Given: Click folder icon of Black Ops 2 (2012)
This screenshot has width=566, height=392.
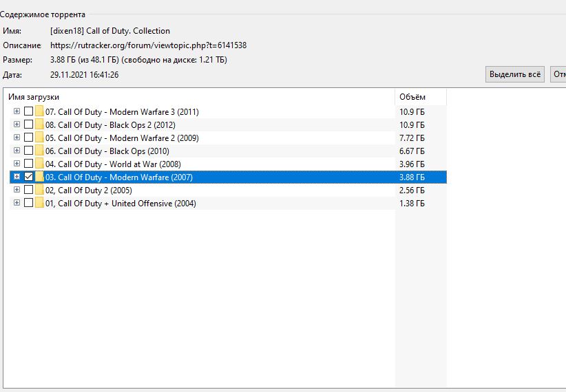Looking at the screenshot, I should [39, 125].
